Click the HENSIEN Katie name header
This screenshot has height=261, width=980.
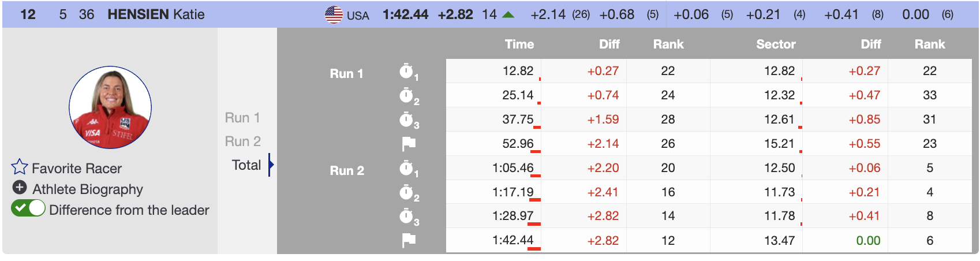click(156, 14)
